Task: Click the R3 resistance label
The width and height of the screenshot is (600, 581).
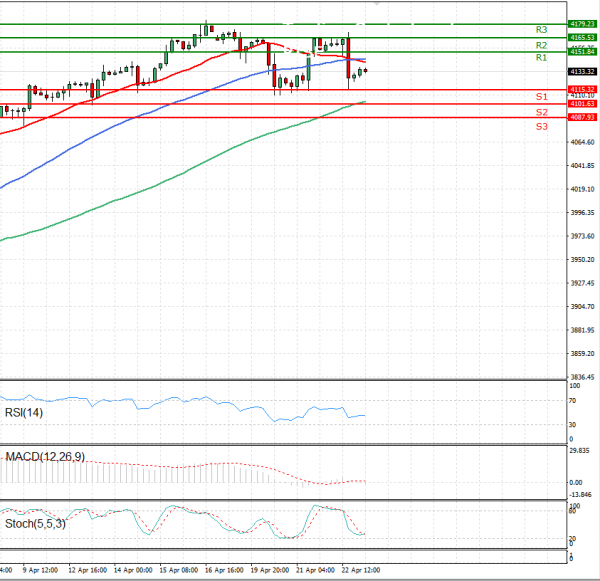Action: 541,29
